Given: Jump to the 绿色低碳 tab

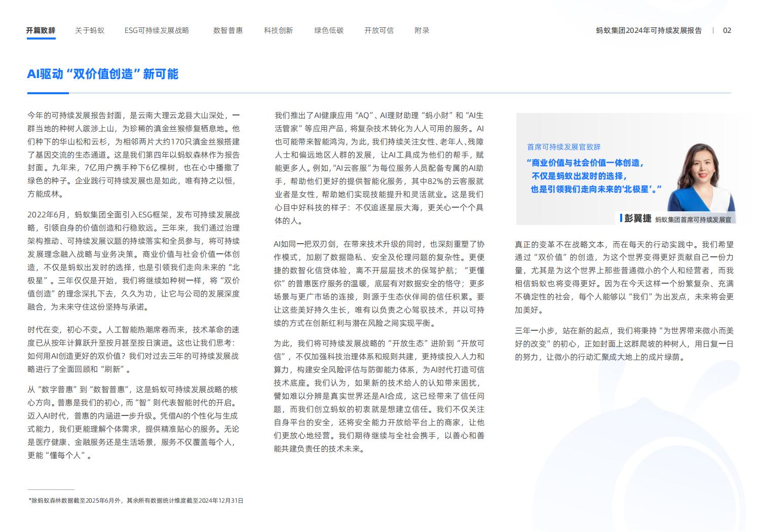Looking at the screenshot, I should point(329,30).
